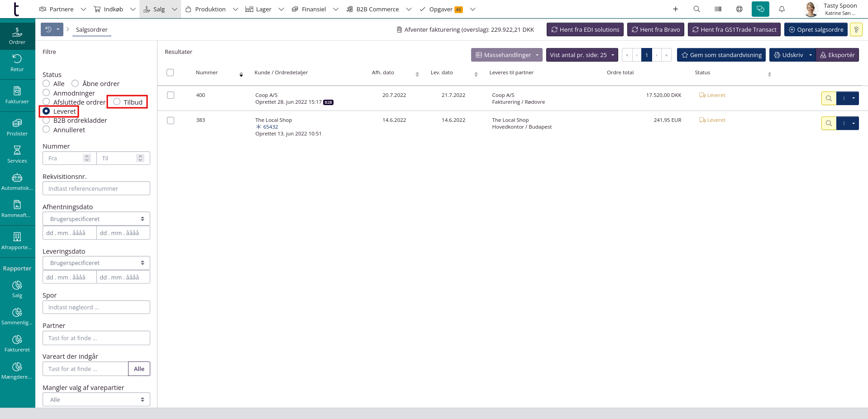View order 400 with magnifier button
This screenshot has width=868, height=419.
coord(829,98)
